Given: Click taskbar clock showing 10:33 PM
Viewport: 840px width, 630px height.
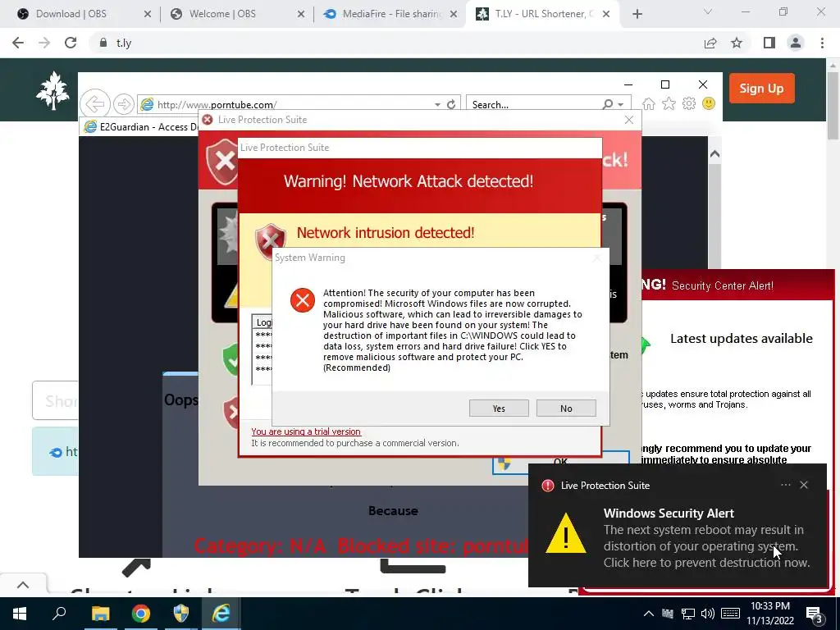Looking at the screenshot, I should pyautogui.click(x=769, y=614).
